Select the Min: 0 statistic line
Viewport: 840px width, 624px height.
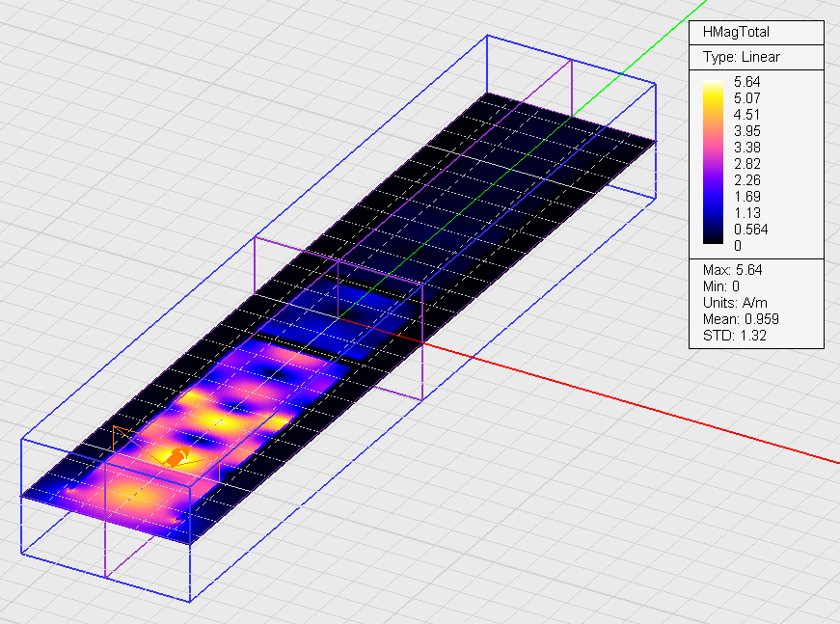[723, 286]
